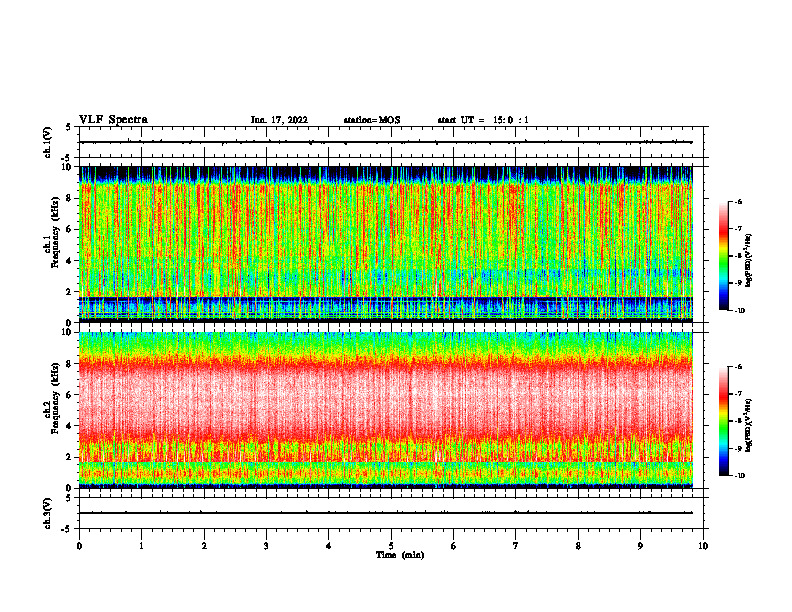Image resolution: width=792 pixels, height=612 pixels.
Task: Click the ch.1 spectrogram color scale bar
Action: click(723, 256)
